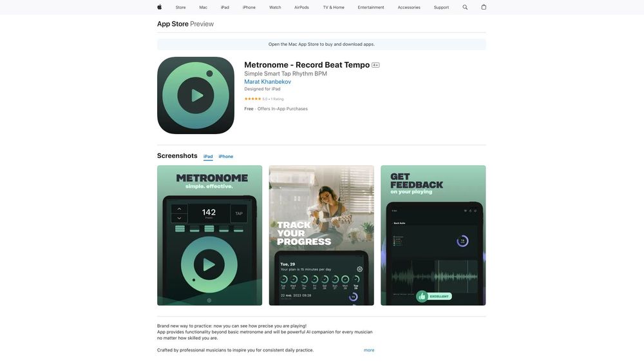Click the Metronome app icon
Screen dimensions: 644x363
196,95
